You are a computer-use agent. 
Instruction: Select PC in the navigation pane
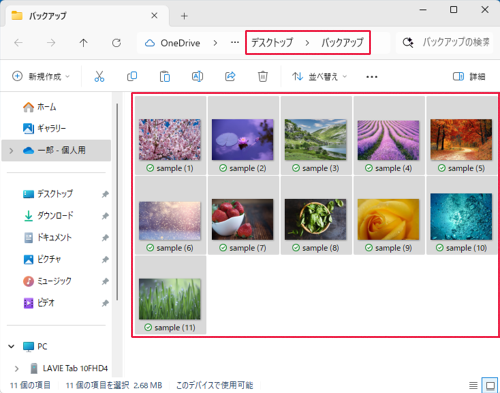coord(35,347)
